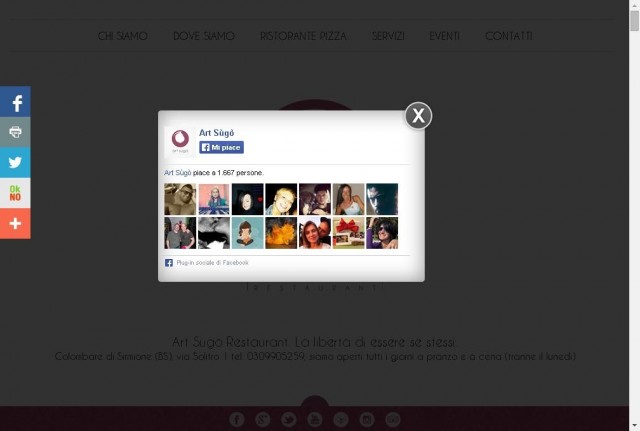Select the EVENTI menu item
The height and width of the screenshot is (431, 640).
(444, 36)
